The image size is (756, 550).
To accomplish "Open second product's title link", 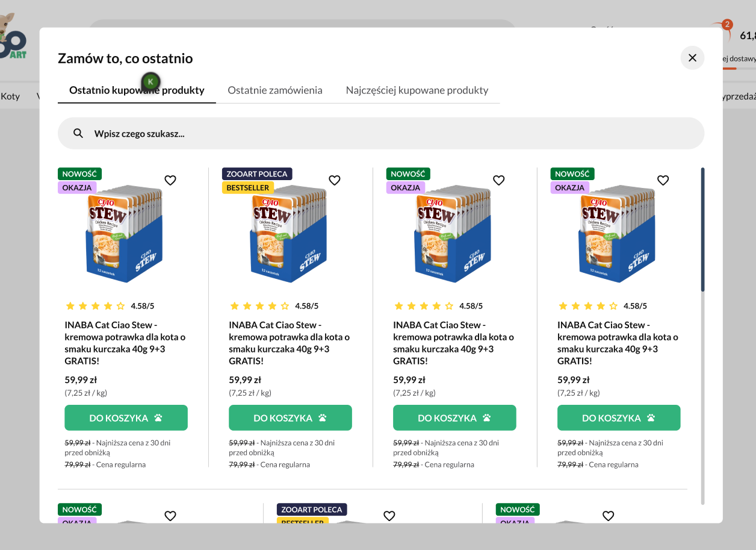I will point(289,343).
